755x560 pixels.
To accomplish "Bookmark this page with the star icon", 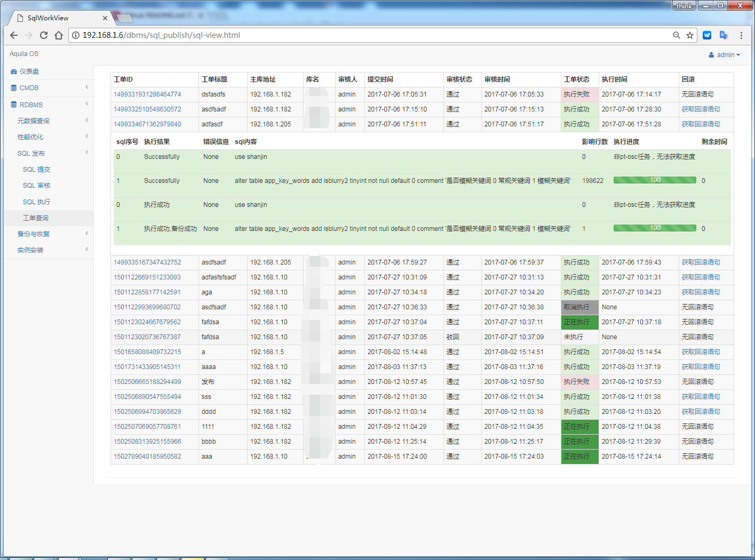I will pyautogui.click(x=690, y=35).
